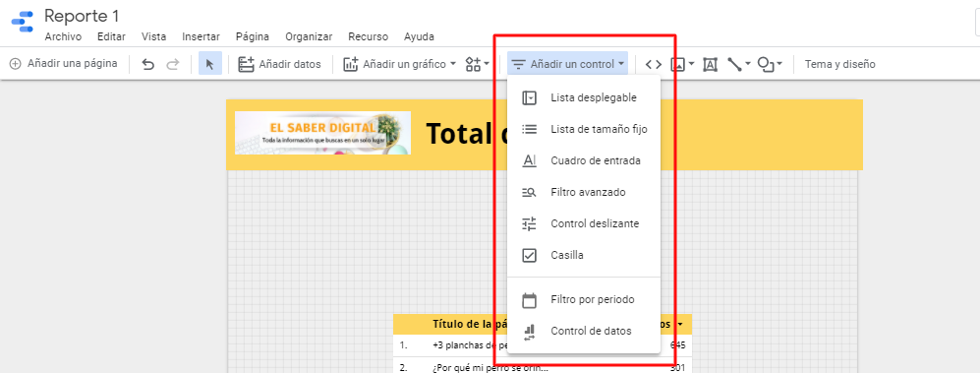Screen dimensions: 980x373
Task: Open the image insert dropdown
Action: point(682,64)
